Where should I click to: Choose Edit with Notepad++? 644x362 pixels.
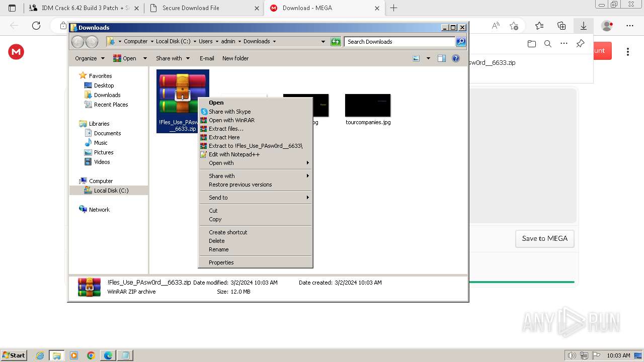[x=256, y=154]
